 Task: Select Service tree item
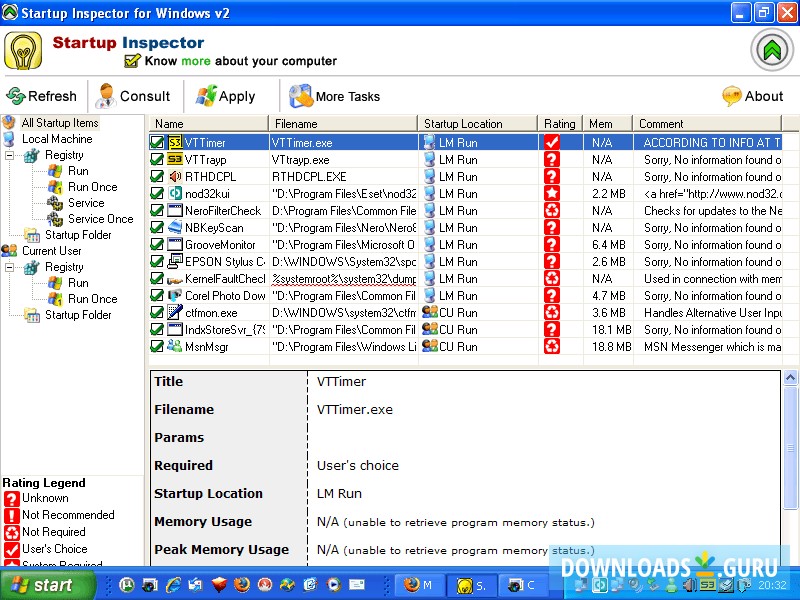86,203
